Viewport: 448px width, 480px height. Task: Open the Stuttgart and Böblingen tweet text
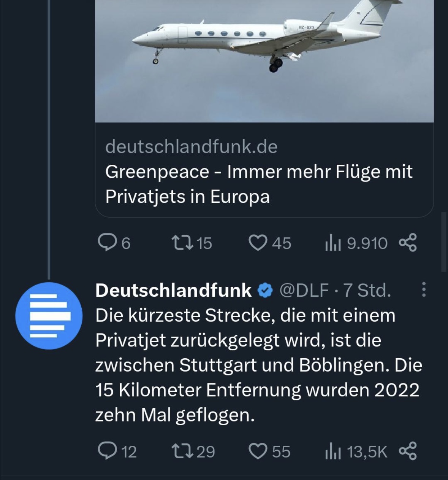click(258, 365)
